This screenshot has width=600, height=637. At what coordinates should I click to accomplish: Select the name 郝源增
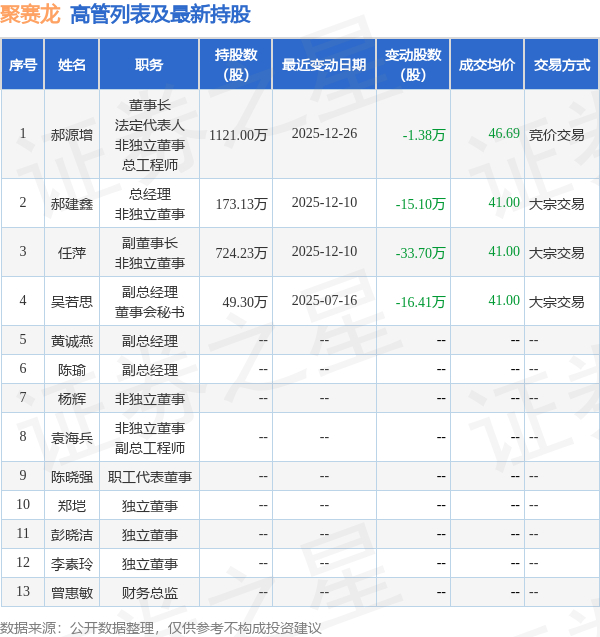(x=71, y=134)
